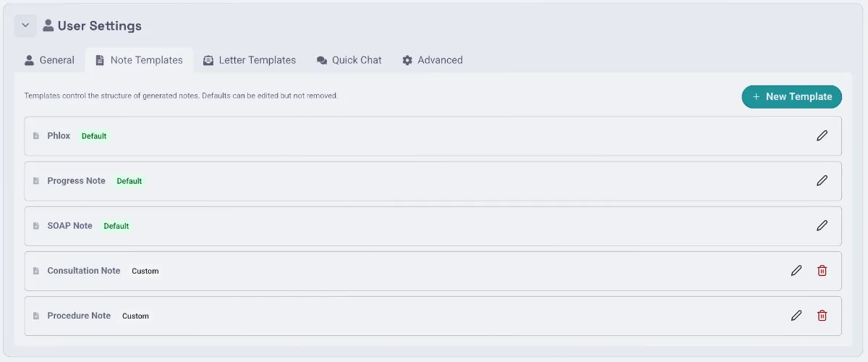Edit the Consultation Note template pencil icon
This screenshot has height=362, width=868.
pos(796,270)
